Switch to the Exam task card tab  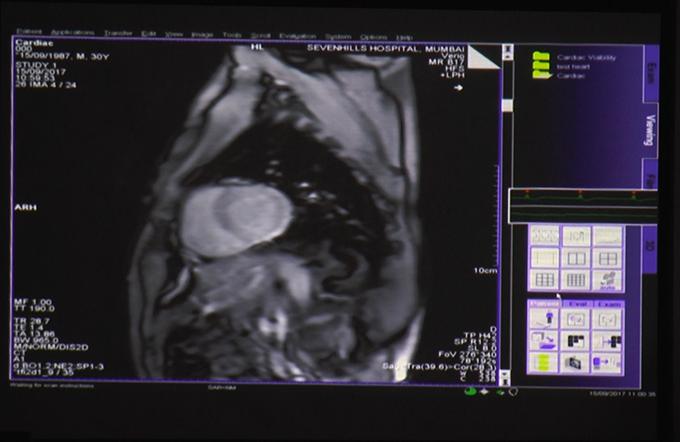[651, 73]
